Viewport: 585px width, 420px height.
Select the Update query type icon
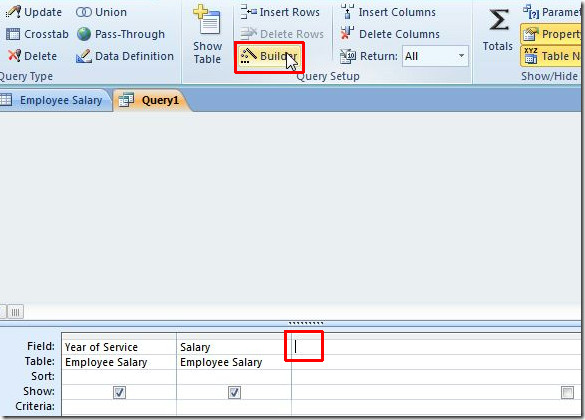click(13, 12)
